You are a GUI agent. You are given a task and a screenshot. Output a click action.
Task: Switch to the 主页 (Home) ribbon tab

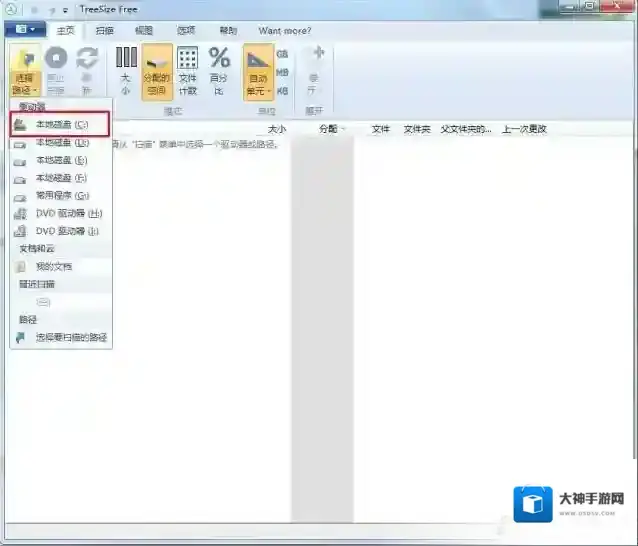(x=66, y=31)
